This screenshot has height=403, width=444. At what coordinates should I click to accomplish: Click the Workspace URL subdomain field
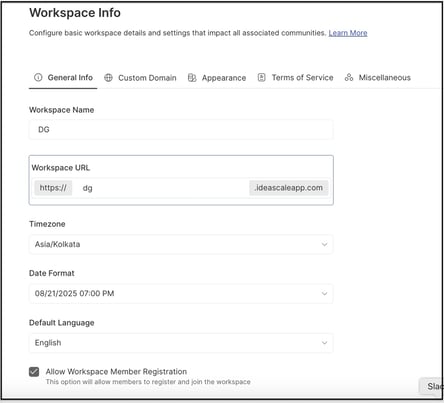click(161, 188)
